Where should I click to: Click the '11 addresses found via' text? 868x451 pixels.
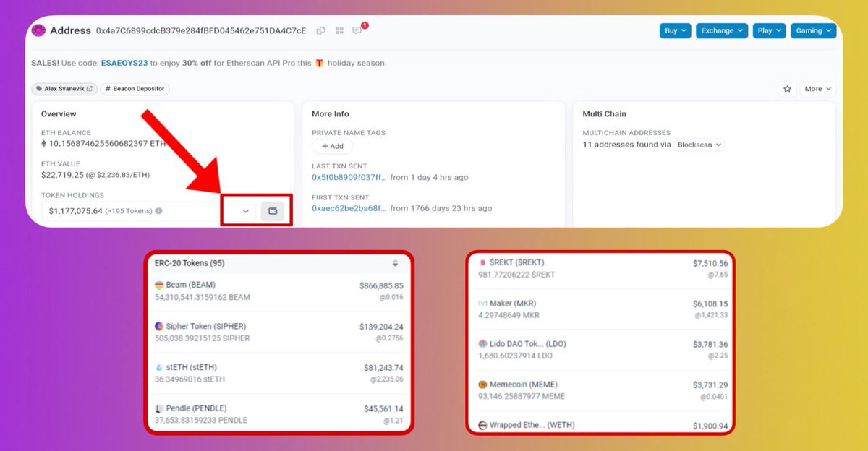pos(626,145)
